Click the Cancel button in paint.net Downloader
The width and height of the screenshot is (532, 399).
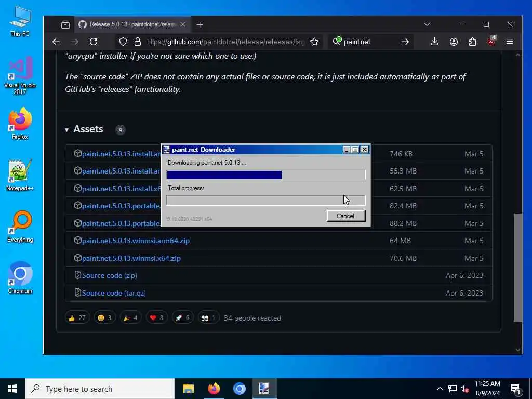[345, 216]
